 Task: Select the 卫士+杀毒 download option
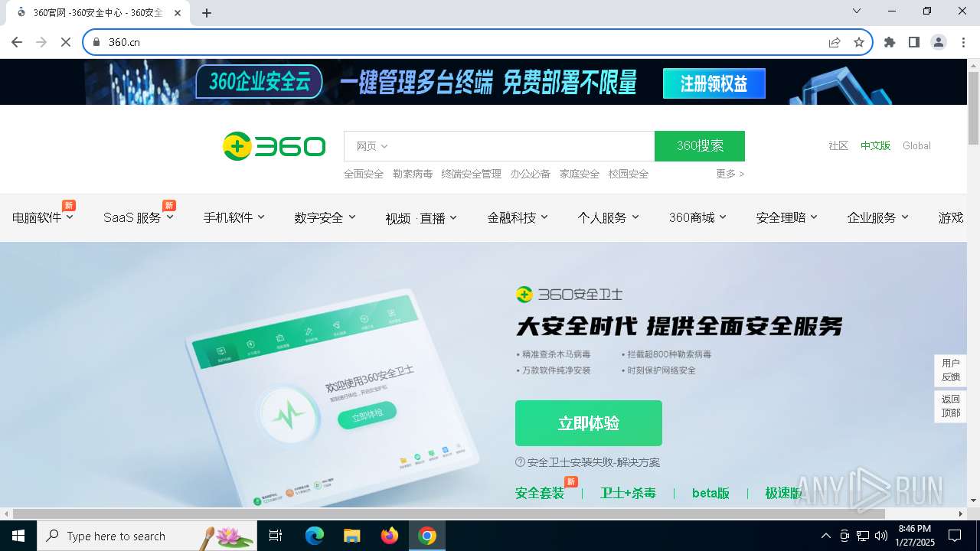[x=628, y=494]
